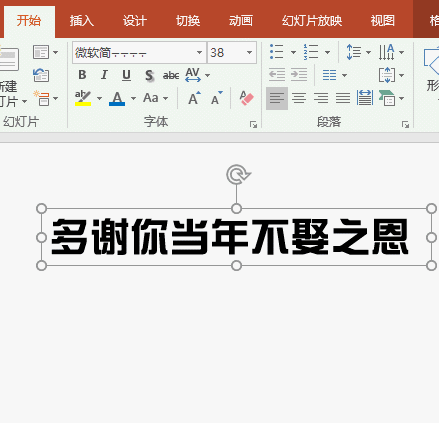Decrease list indent level
This screenshot has height=423, width=439.
coord(277,75)
